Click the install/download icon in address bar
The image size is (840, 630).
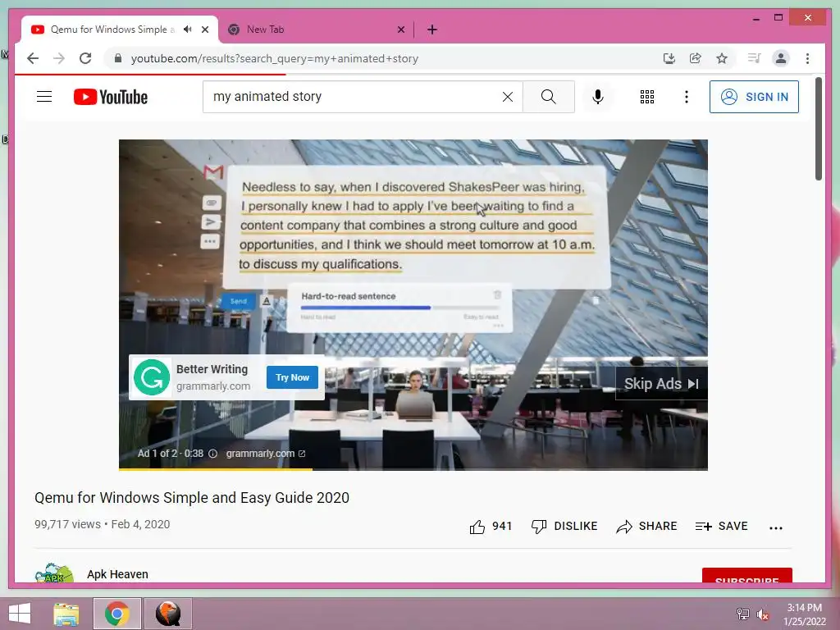coord(669,58)
